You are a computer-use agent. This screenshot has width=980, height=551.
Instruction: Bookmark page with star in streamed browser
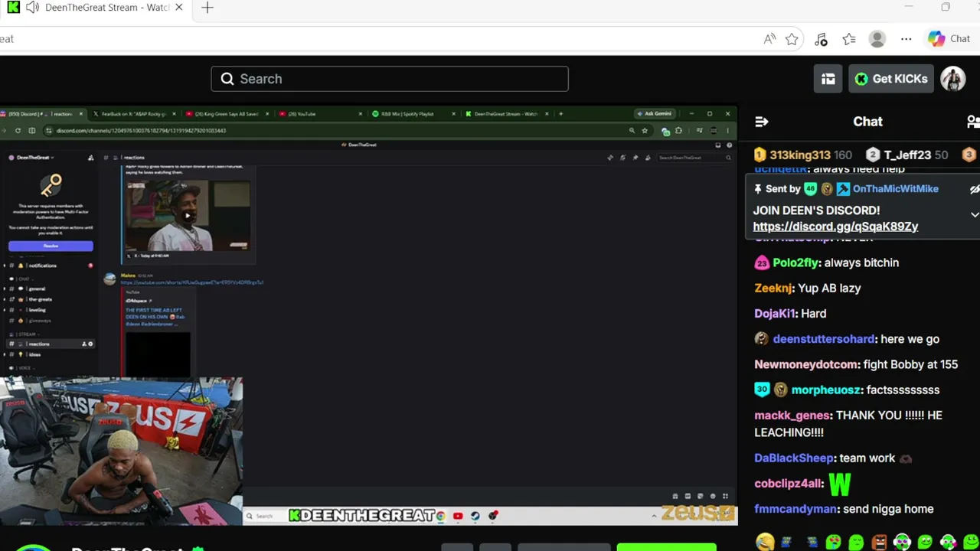click(645, 131)
